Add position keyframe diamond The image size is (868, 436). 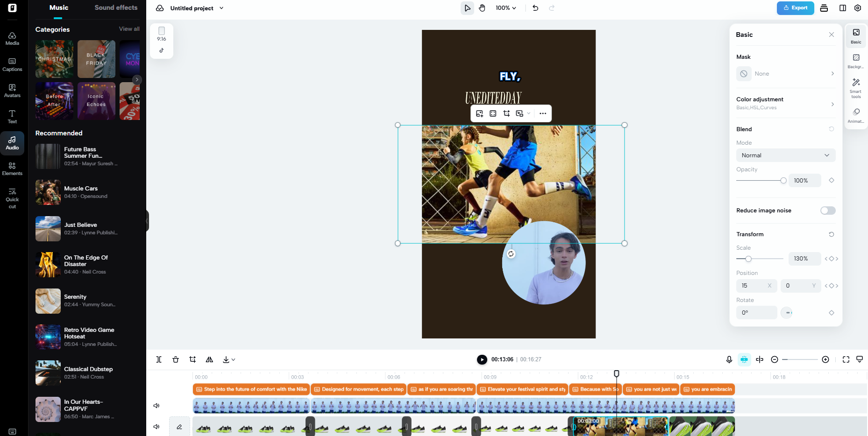click(x=832, y=286)
